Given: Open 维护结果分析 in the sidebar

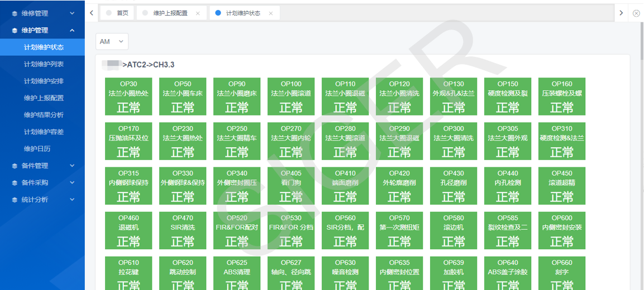Looking at the screenshot, I should 44,115.
